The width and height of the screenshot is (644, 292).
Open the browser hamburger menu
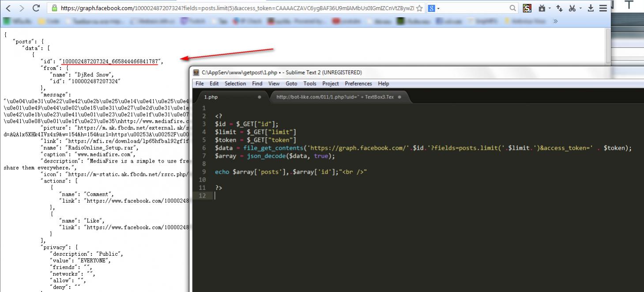tap(603, 8)
